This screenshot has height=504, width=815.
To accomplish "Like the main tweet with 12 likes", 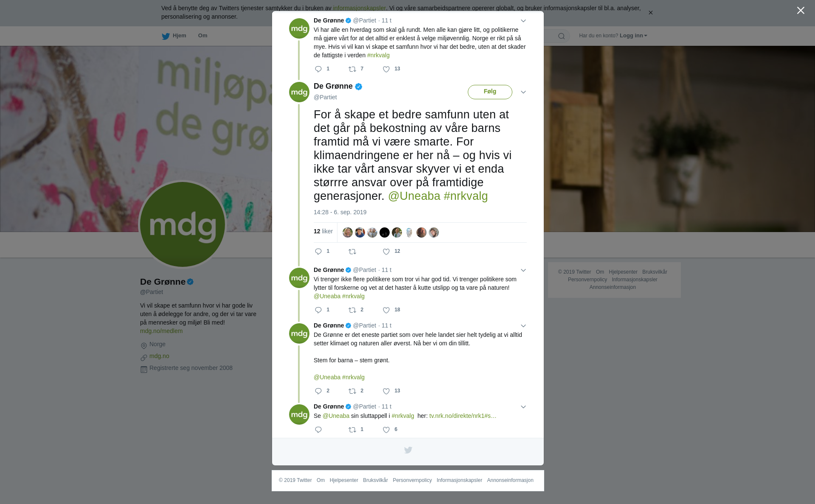I will [386, 252].
